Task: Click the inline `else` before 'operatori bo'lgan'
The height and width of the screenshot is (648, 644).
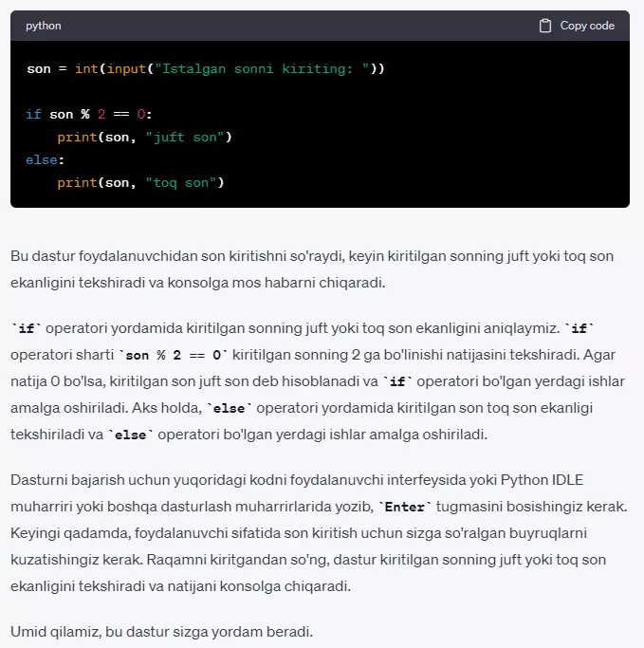Action: pyautogui.click(x=131, y=435)
